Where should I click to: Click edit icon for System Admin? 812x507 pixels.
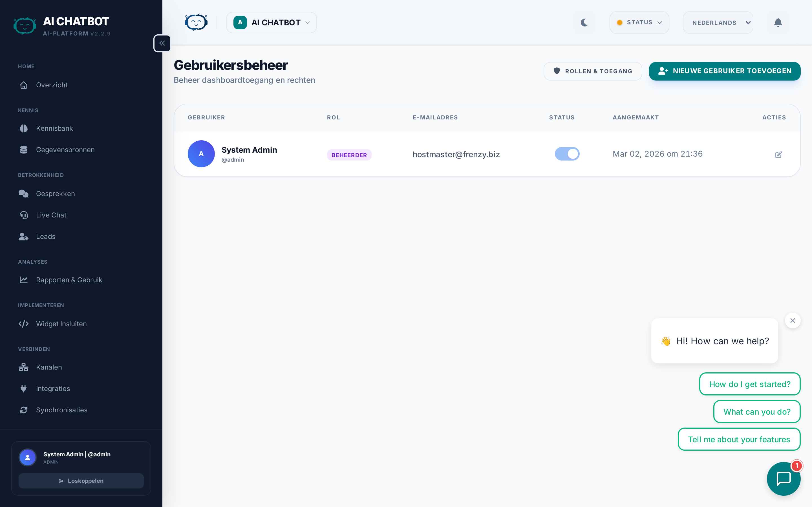tap(778, 155)
